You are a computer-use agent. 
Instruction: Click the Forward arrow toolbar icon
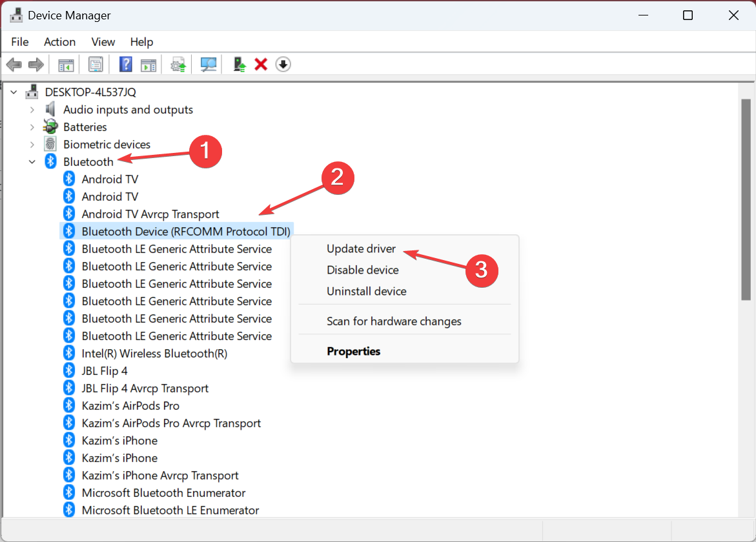click(36, 64)
